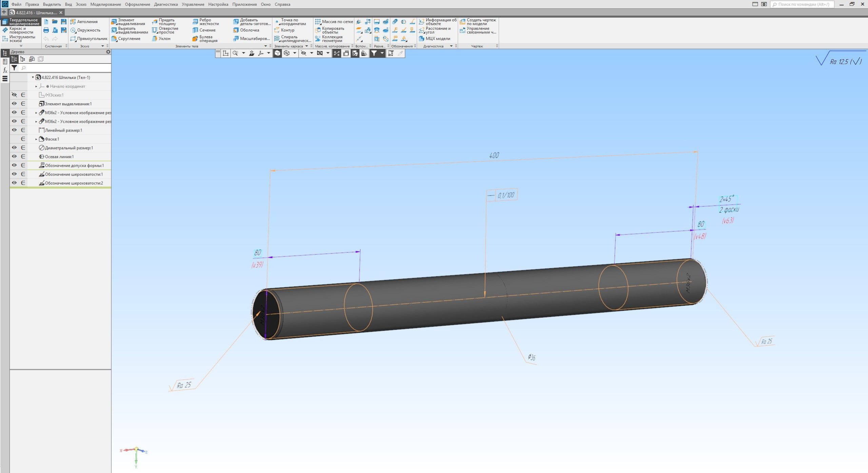Switch to Каркас и поверхности toolset
868x473 pixels.
[x=20, y=30]
